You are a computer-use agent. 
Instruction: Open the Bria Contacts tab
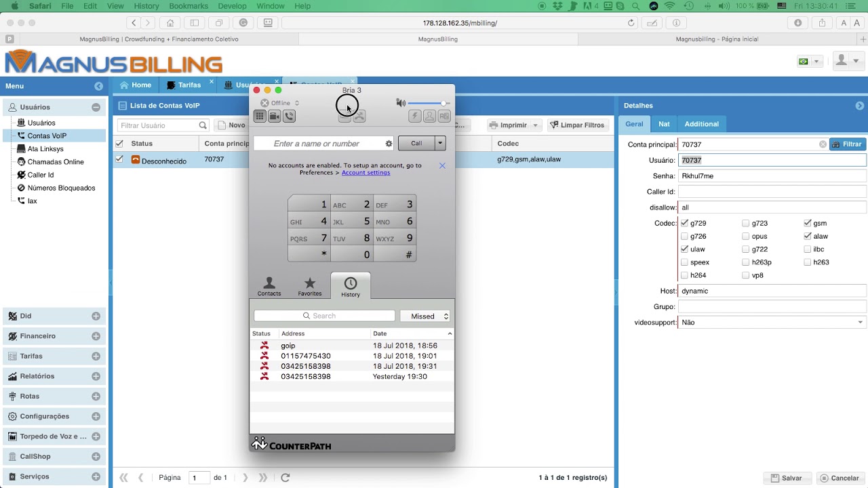[x=269, y=287]
